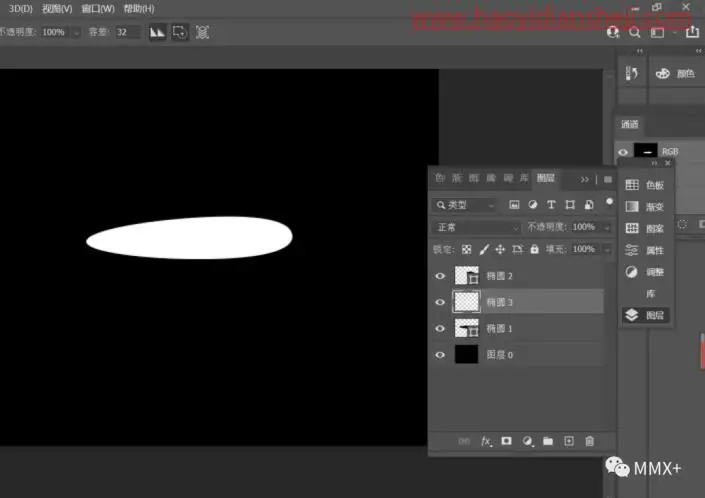
Task: Hide the 椭圆 1 layer
Action: pos(440,329)
